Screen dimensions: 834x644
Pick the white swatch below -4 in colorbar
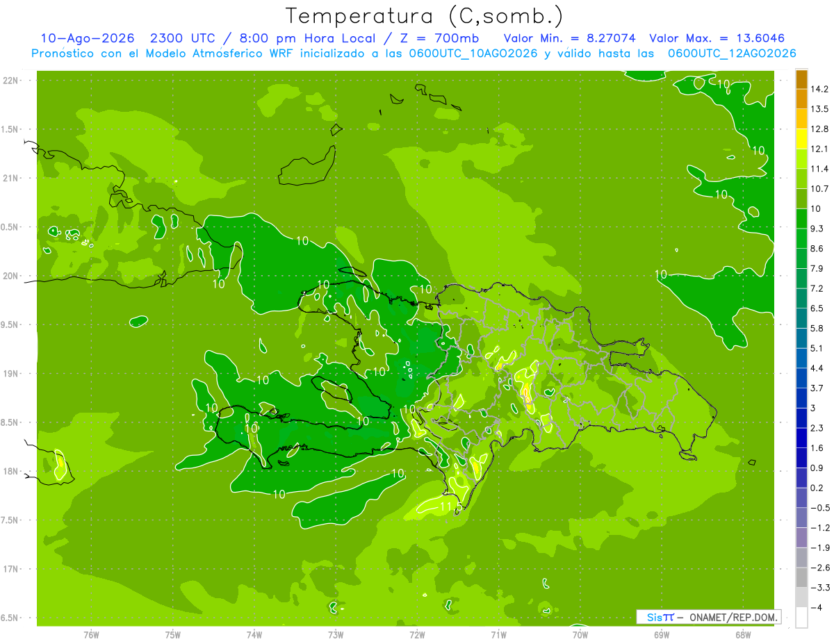click(801, 618)
